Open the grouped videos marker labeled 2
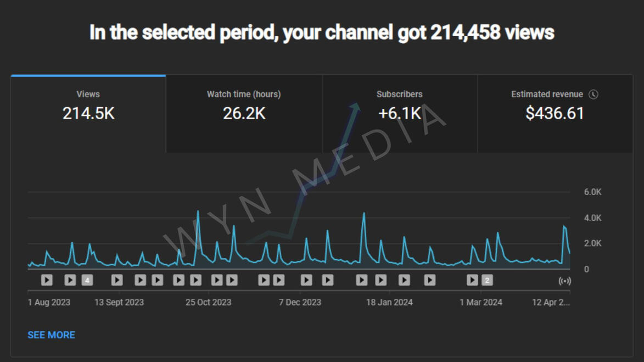Viewport: 644px width, 362px height. (487, 281)
